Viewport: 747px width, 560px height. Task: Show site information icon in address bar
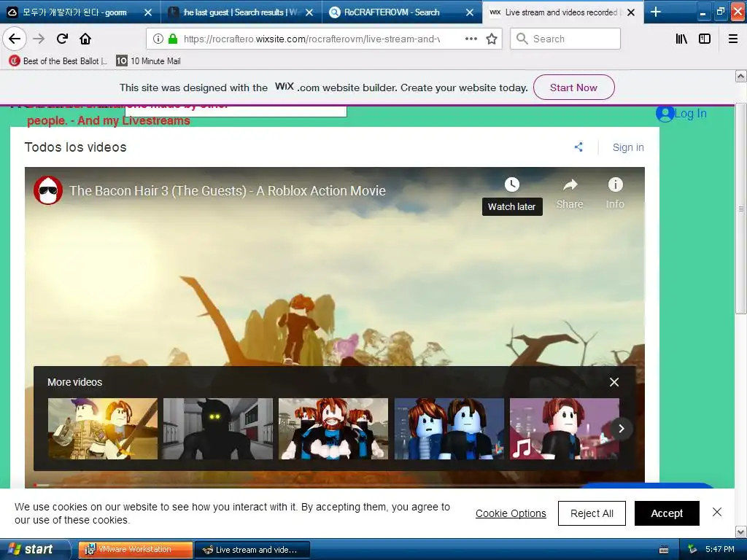pos(158,39)
